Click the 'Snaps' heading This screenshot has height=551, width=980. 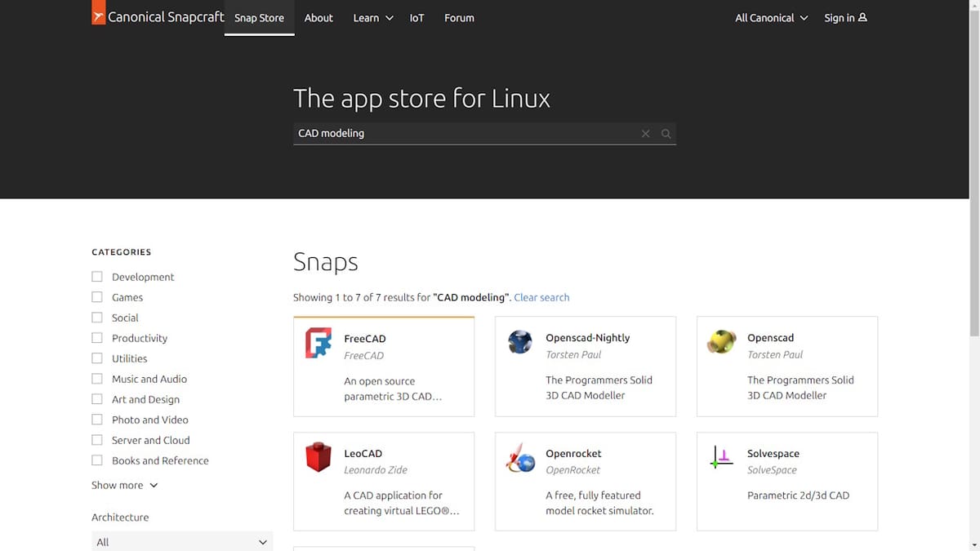tap(325, 262)
